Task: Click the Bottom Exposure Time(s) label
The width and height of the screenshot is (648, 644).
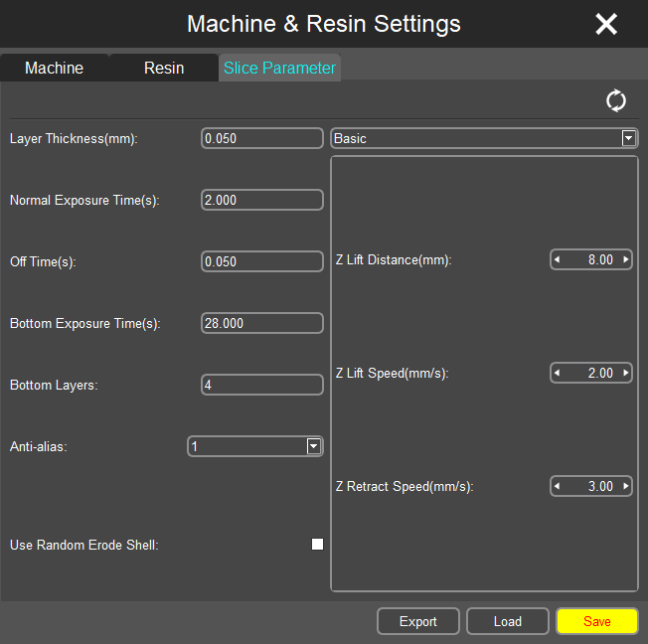Action: (85, 323)
